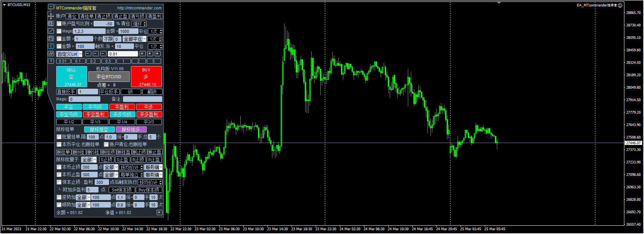
Task: Click the lot size input showing 0.01
Action: pyautogui.click(x=123, y=54)
